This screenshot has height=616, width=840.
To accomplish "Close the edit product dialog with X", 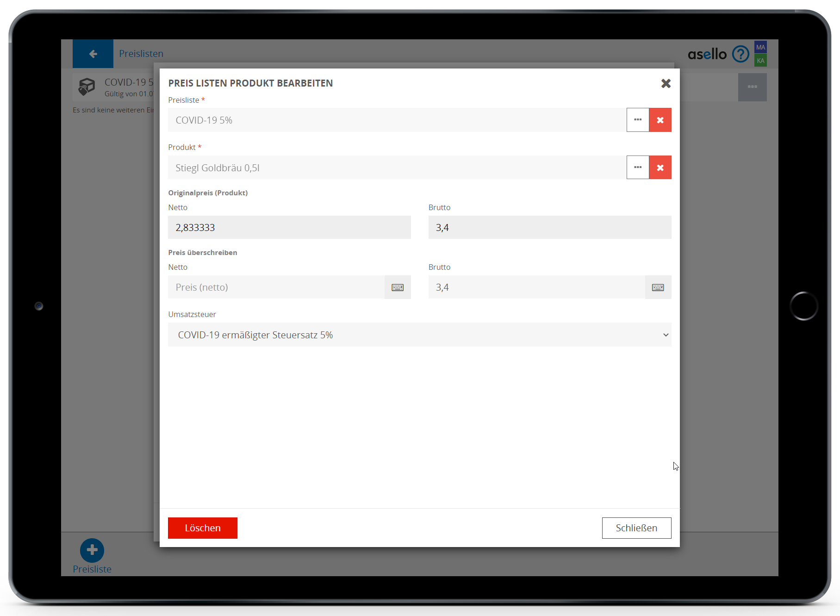I will [666, 83].
